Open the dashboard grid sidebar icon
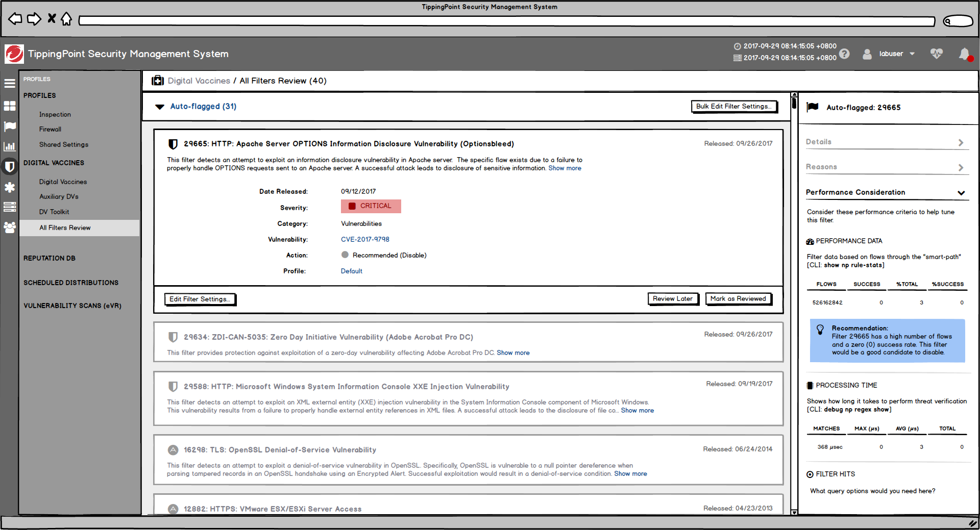This screenshot has height=530, width=980. [10, 106]
